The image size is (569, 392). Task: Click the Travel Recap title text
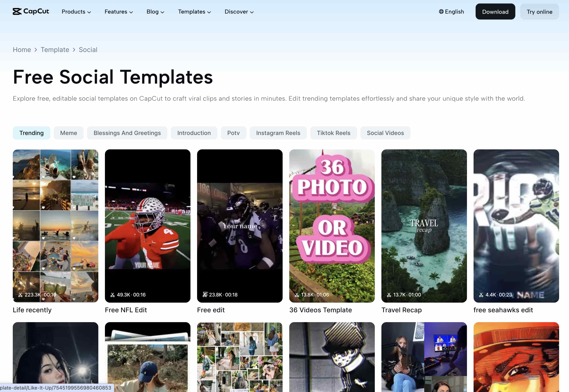(402, 310)
